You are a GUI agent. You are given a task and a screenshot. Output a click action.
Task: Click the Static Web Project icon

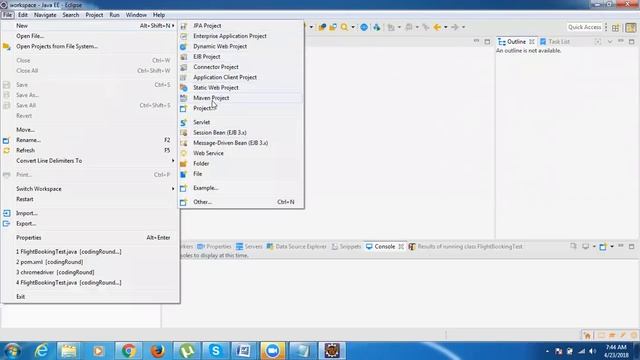(x=184, y=88)
